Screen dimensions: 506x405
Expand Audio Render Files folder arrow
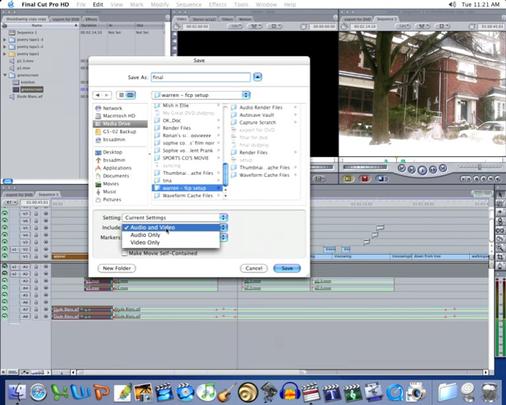tap(295, 107)
